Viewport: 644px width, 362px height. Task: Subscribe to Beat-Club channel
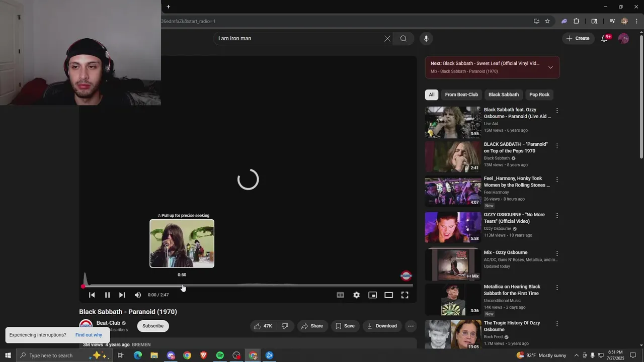pos(153,326)
